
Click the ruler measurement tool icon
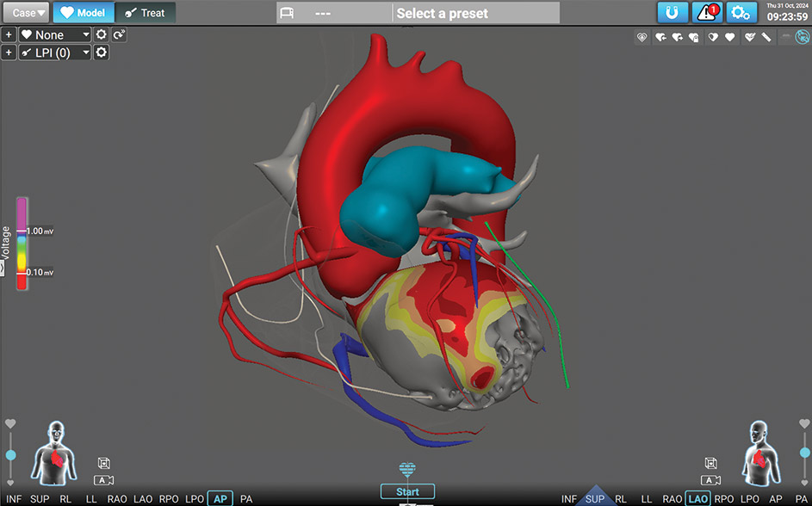(766, 37)
